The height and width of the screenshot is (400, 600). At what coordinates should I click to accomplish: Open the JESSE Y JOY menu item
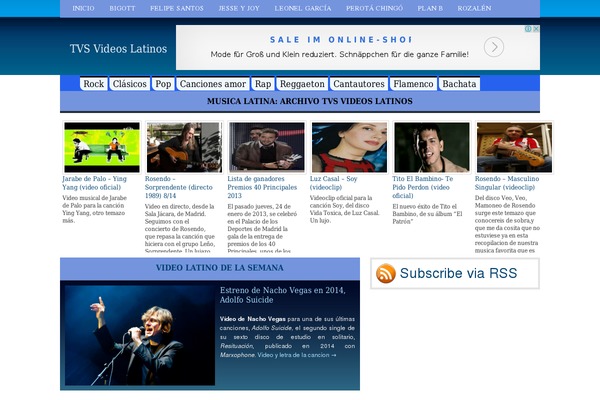[239, 8]
